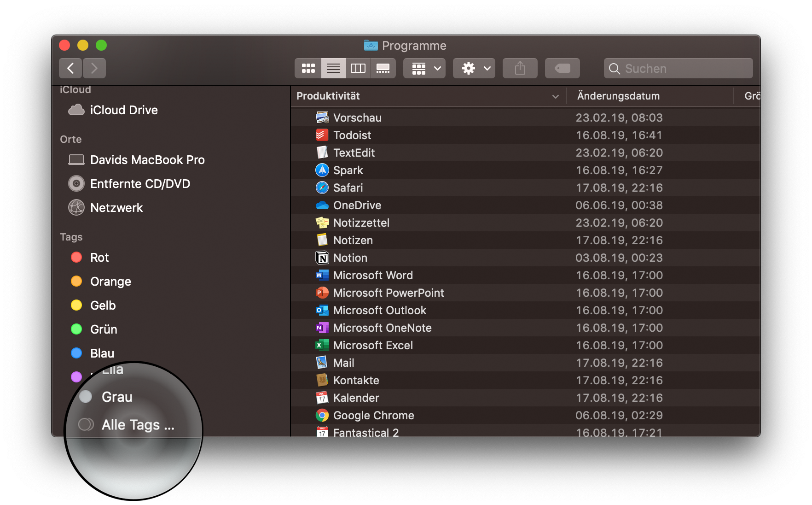Select Entfernte CD/DVD in sidebar

(x=129, y=184)
